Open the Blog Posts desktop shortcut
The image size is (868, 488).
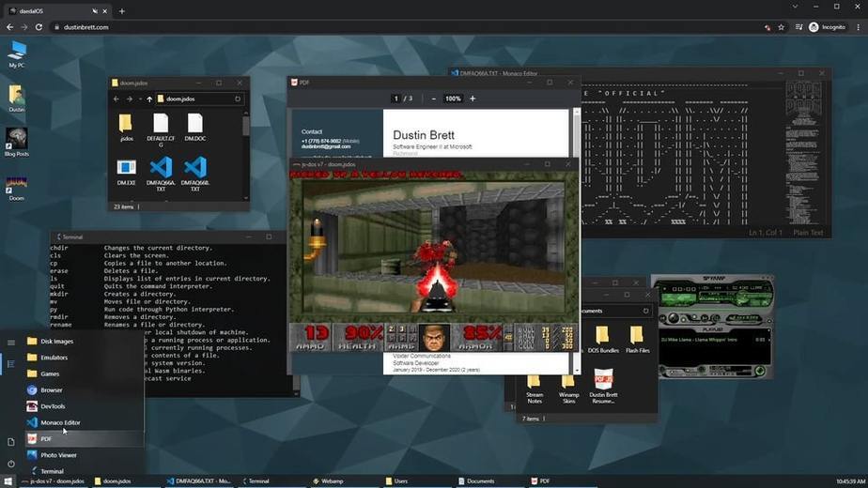[17, 143]
